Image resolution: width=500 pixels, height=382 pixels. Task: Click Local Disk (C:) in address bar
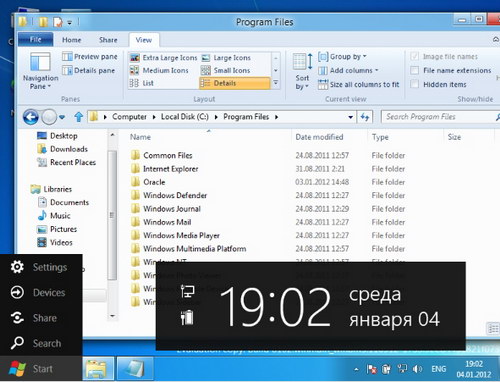pyautogui.click(x=185, y=117)
